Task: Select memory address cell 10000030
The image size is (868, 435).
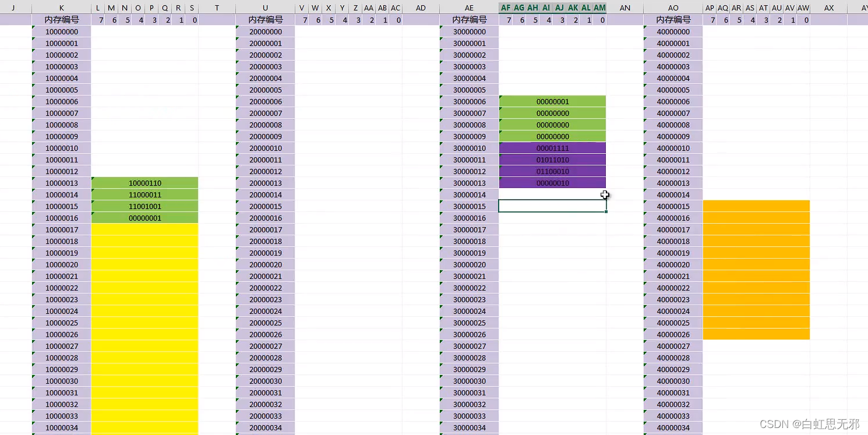Action: (x=62, y=381)
